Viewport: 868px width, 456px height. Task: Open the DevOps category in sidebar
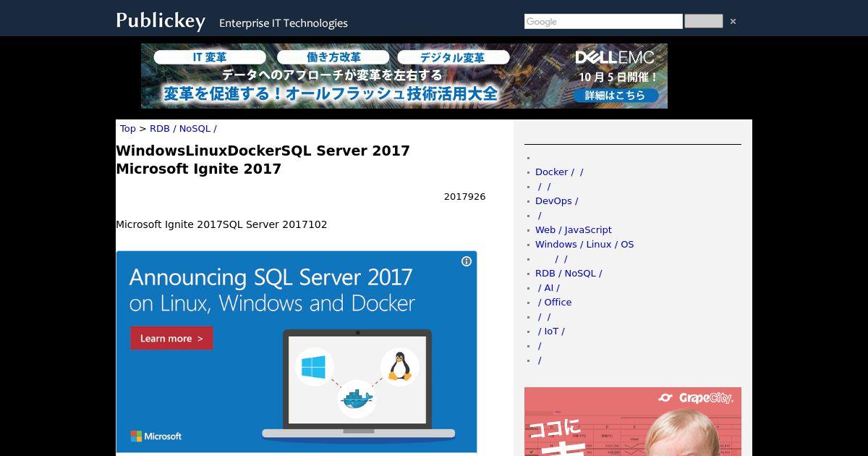tap(556, 201)
